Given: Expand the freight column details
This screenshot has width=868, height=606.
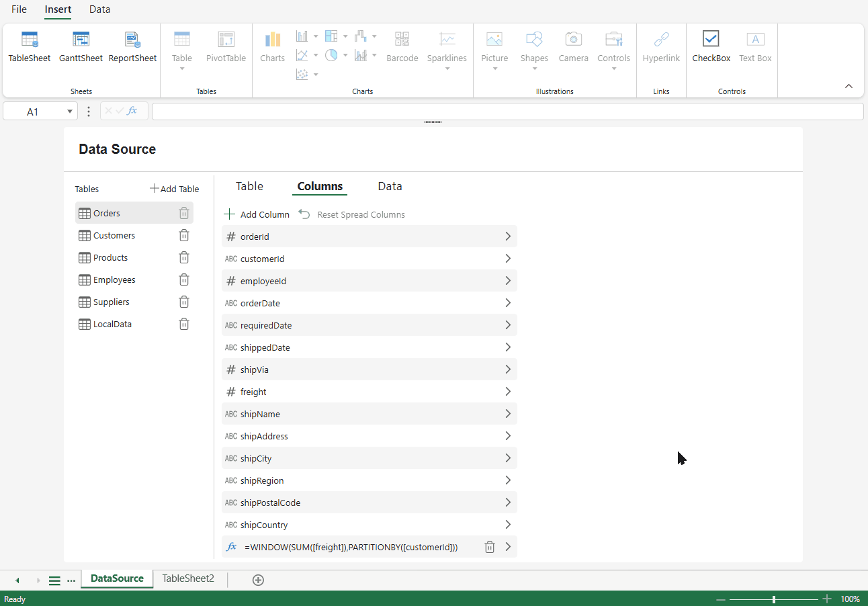Looking at the screenshot, I should 508,392.
